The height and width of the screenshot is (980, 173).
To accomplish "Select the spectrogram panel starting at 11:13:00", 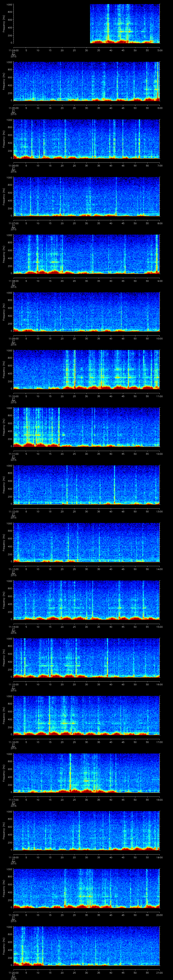I will coord(87,543).
